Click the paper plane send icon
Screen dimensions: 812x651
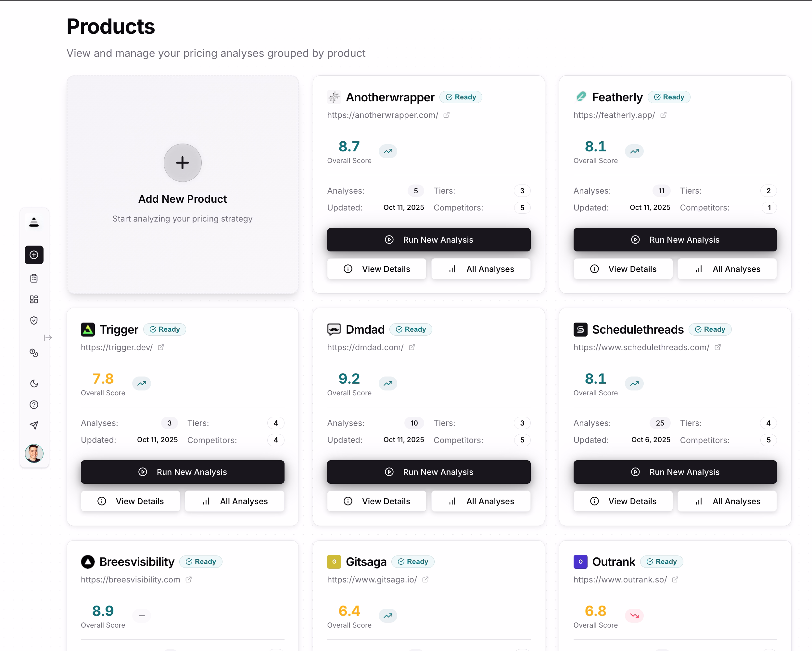pyautogui.click(x=34, y=425)
